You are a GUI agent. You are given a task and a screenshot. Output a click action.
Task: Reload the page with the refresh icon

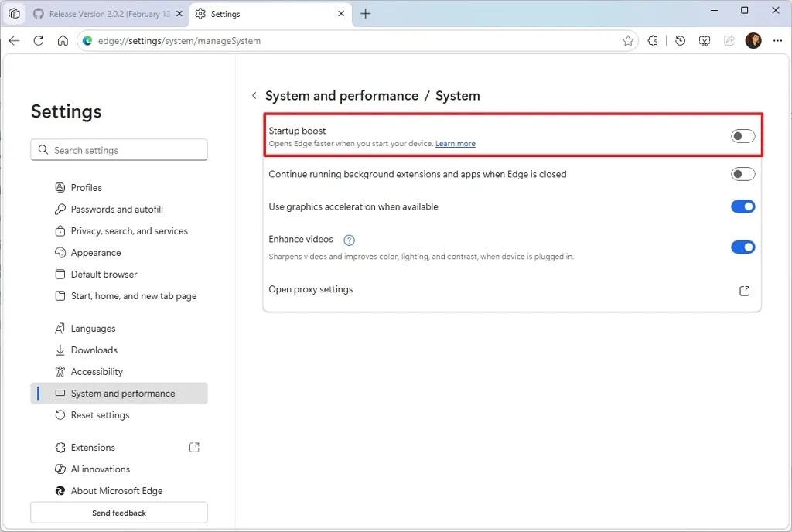coord(39,40)
